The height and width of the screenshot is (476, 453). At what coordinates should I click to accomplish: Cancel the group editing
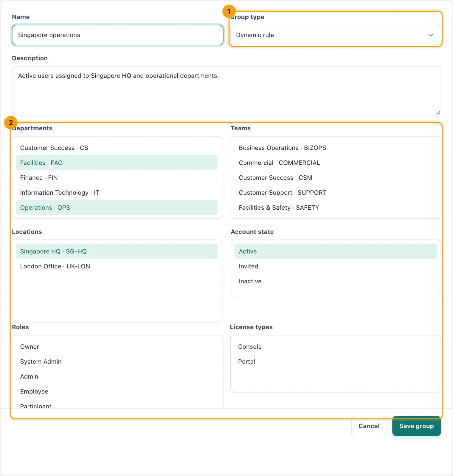[x=369, y=426]
